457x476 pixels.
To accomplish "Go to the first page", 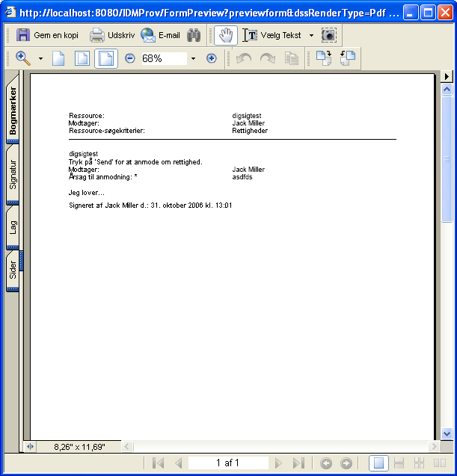I will point(159,463).
